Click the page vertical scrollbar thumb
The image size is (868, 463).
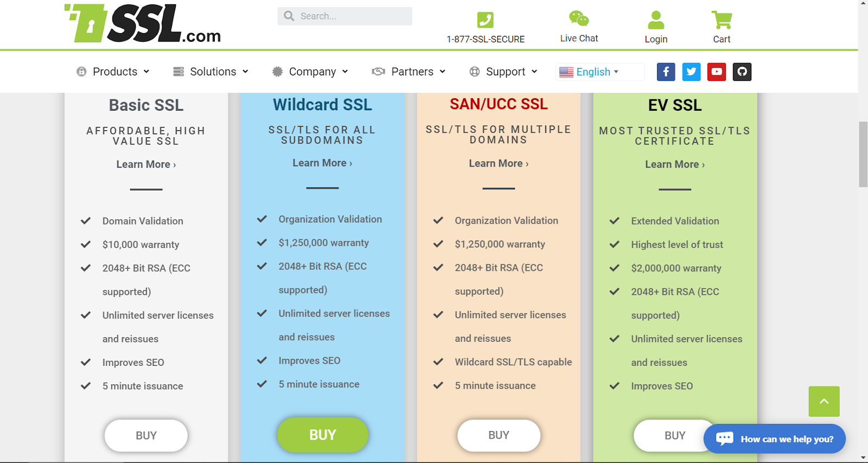[863, 155]
